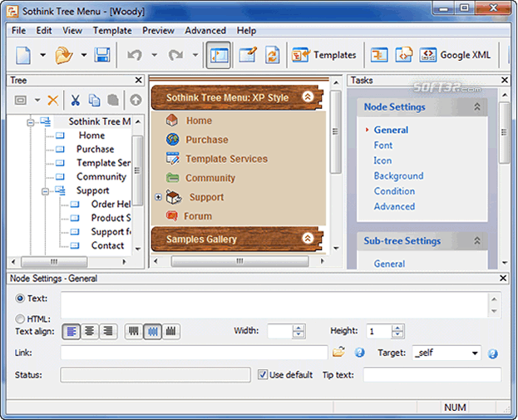The width and height of the screenshot is (518, 420).
Task: Open the Edit menu
Action: pyautogui.click(x=44, y=31)
